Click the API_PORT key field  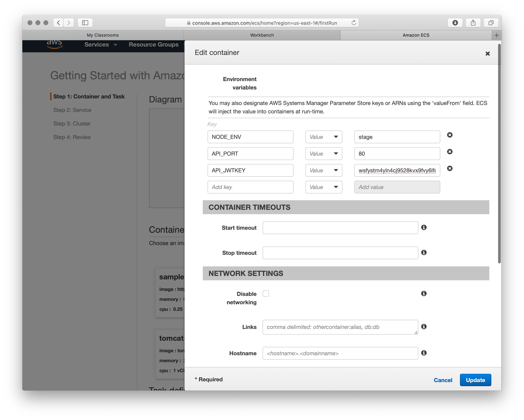[x=250, y=154]
